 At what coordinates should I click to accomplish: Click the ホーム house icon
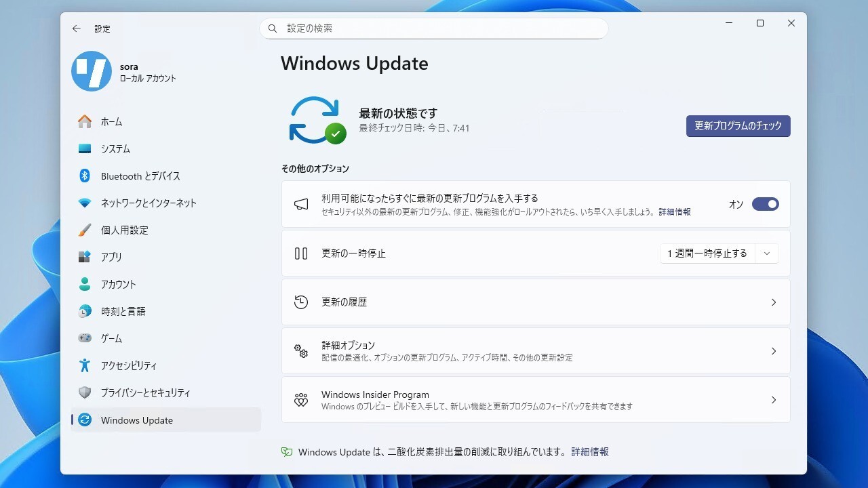click(x=85, y=121)
